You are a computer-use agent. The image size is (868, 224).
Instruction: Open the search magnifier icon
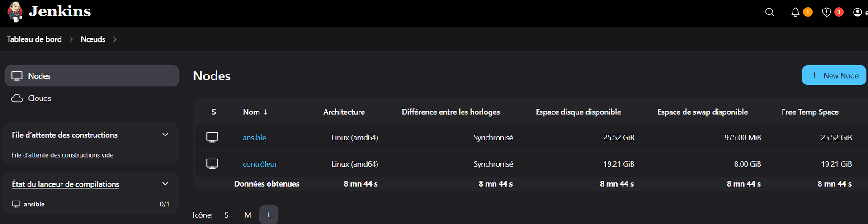(769, 12)
